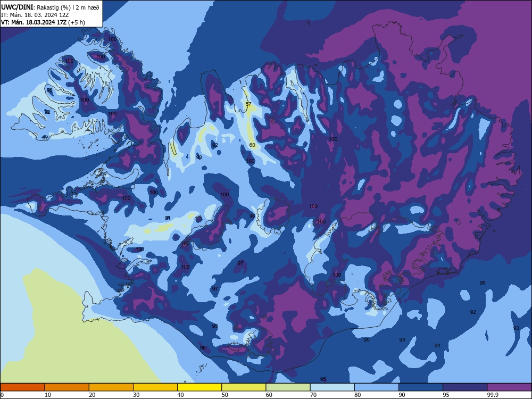The height and width of the screenshot is (399, 532).
Task: Select the 80–90 light blue legend segment
Action: pyautogui.click(x=377, y=387)
